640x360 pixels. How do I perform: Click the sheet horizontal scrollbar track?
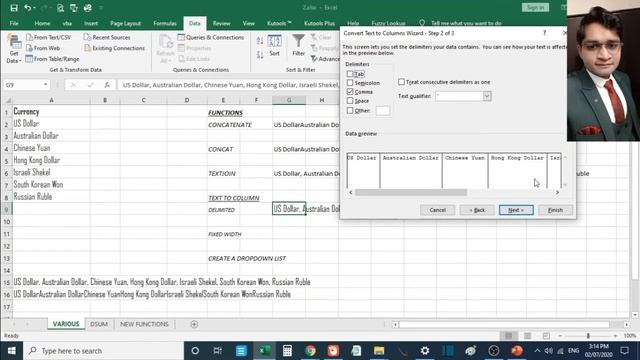pyautogui.click(x=504, y=324)
